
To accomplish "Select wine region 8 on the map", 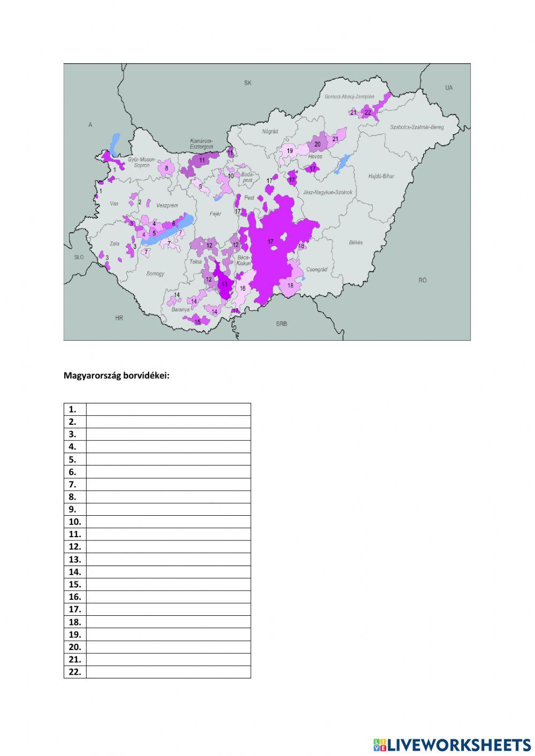I will [x=166, y=168].
